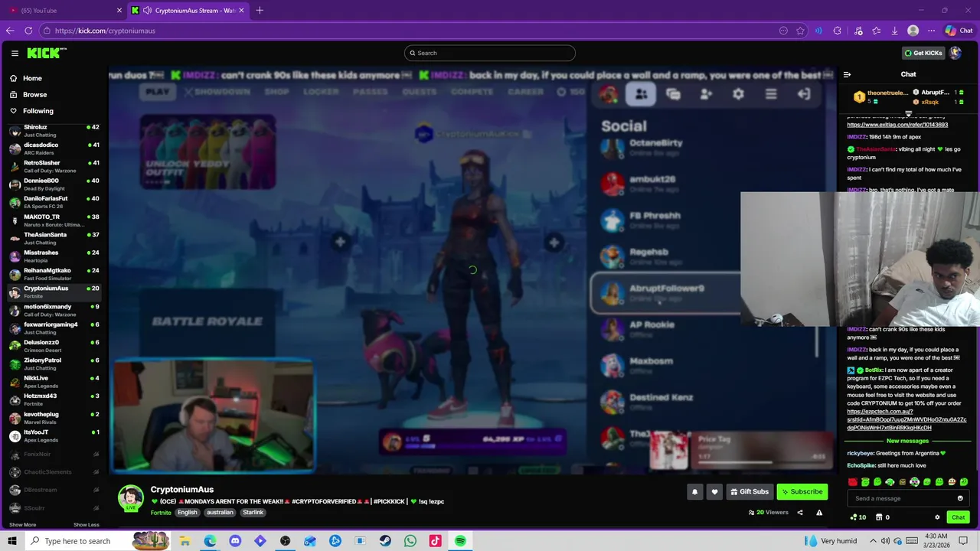
Task: Follow channel with the heart button
Action: pyautogui.click(x=714, y=492)
